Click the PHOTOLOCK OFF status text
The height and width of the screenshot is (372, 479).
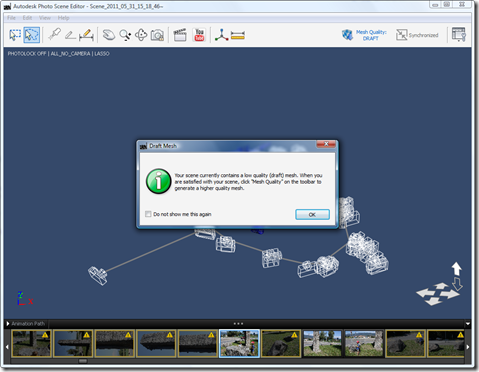pos(27,54)
